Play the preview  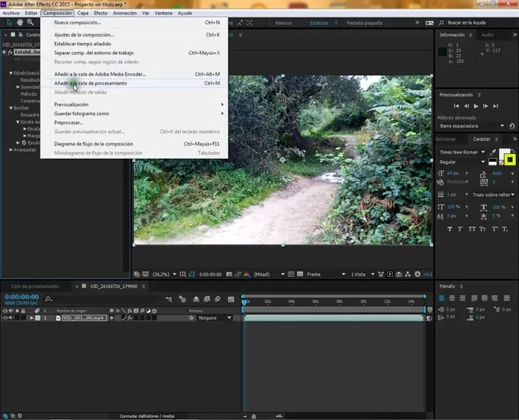(476, 106)
